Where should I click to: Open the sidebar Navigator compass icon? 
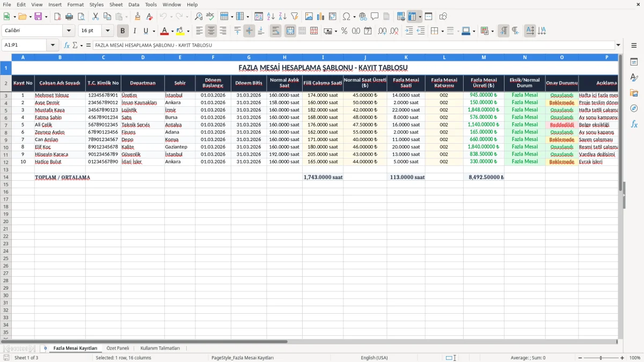(x=634, y=108)
